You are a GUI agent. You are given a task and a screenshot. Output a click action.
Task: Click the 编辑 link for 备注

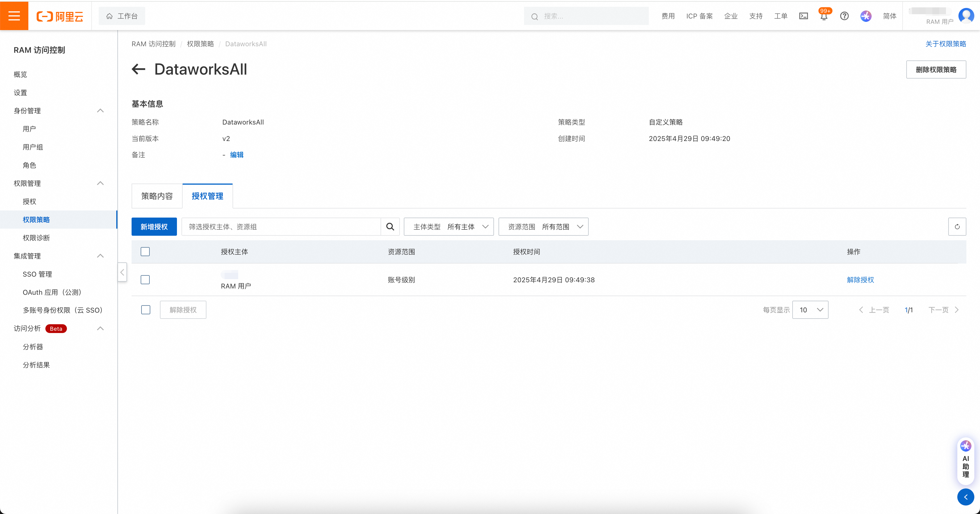[236, 155]
